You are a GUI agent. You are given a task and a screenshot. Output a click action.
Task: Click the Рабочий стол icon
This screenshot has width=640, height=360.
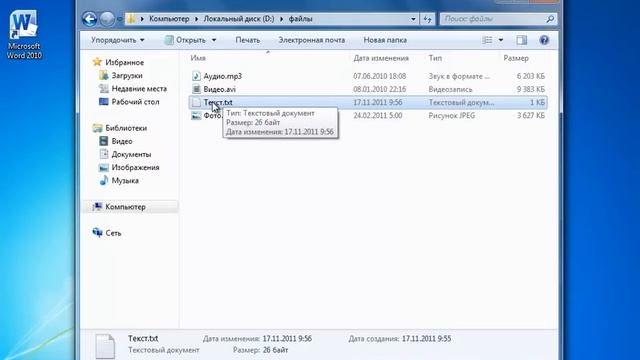point(104,102)
